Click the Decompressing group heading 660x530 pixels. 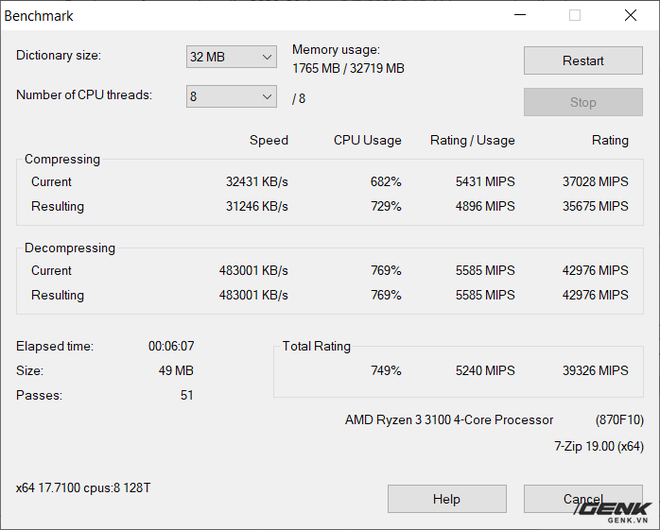click(70, 248)
